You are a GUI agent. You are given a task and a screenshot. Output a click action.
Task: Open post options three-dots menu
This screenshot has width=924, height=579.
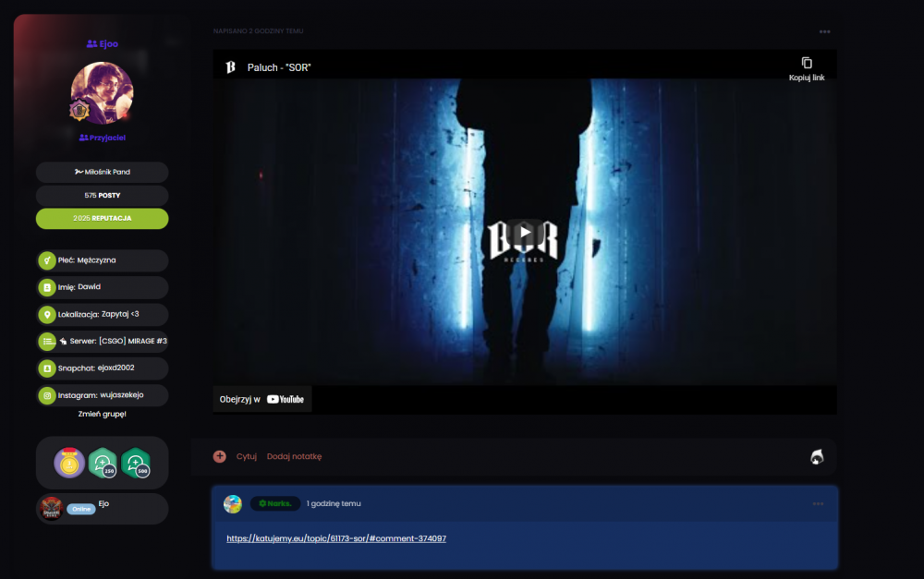coord(824,31)
